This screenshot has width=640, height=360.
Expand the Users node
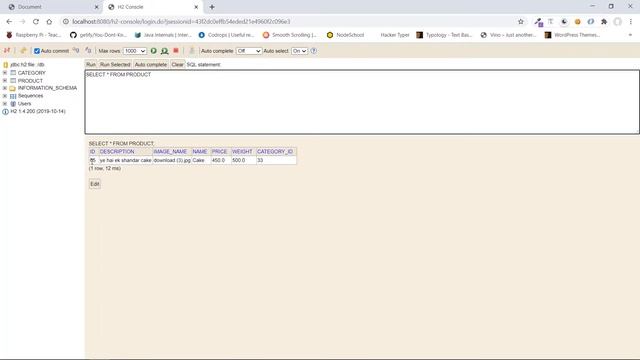(5, 104)
